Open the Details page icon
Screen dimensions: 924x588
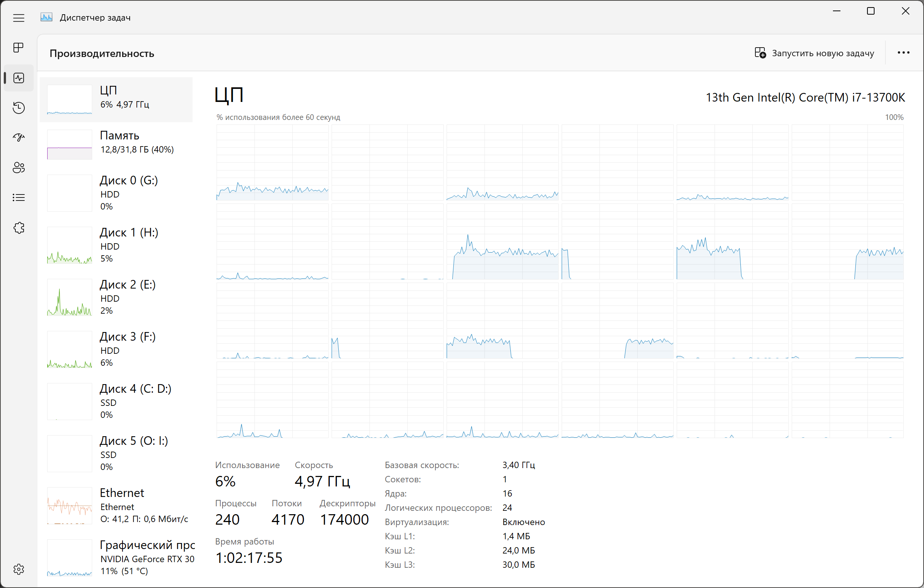18,197
